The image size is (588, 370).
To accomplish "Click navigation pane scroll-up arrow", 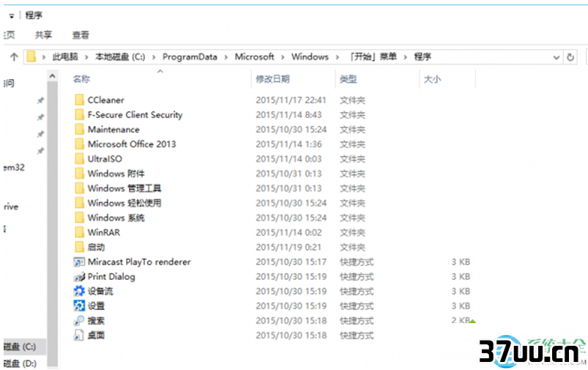I will point(53,76).
